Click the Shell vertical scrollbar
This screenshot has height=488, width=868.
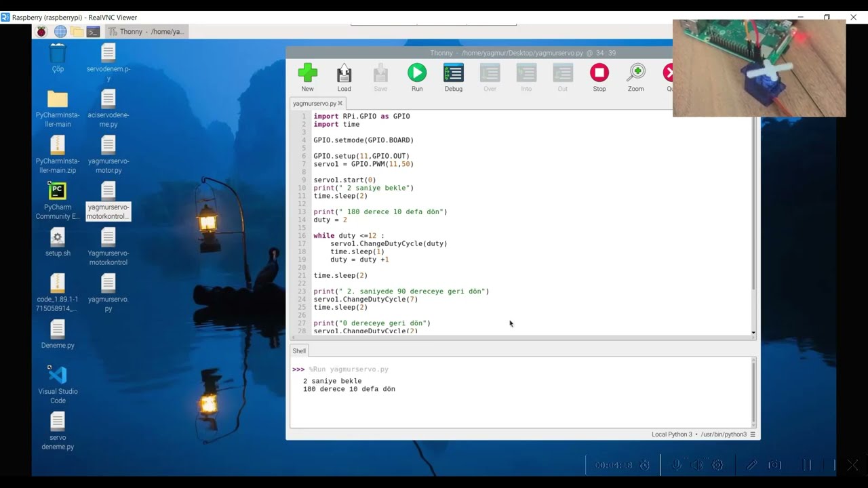[753, 392]
